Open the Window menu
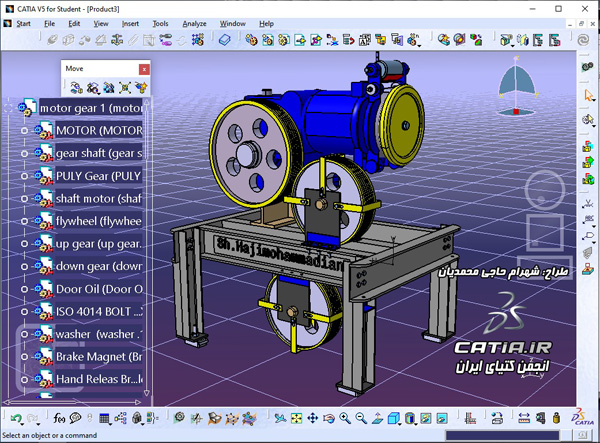This screenshot has width=600, height=443. coord(232,24)
